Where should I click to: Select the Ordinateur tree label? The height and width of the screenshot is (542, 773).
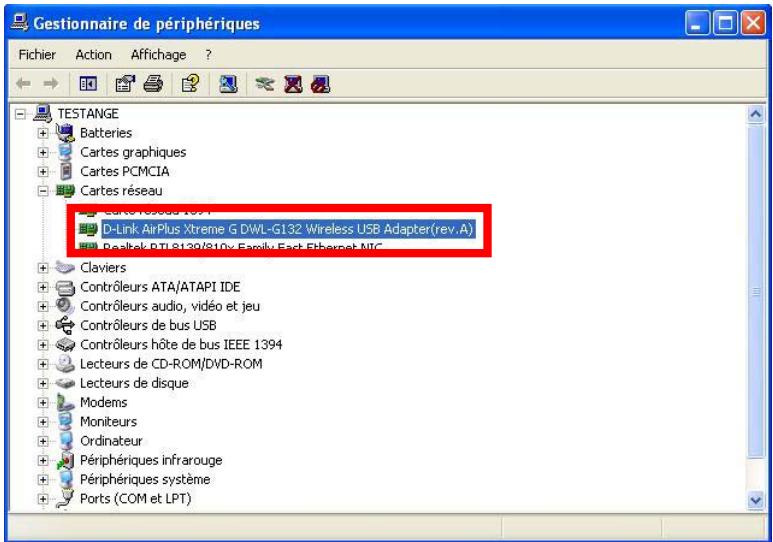(x=111, y=441)
